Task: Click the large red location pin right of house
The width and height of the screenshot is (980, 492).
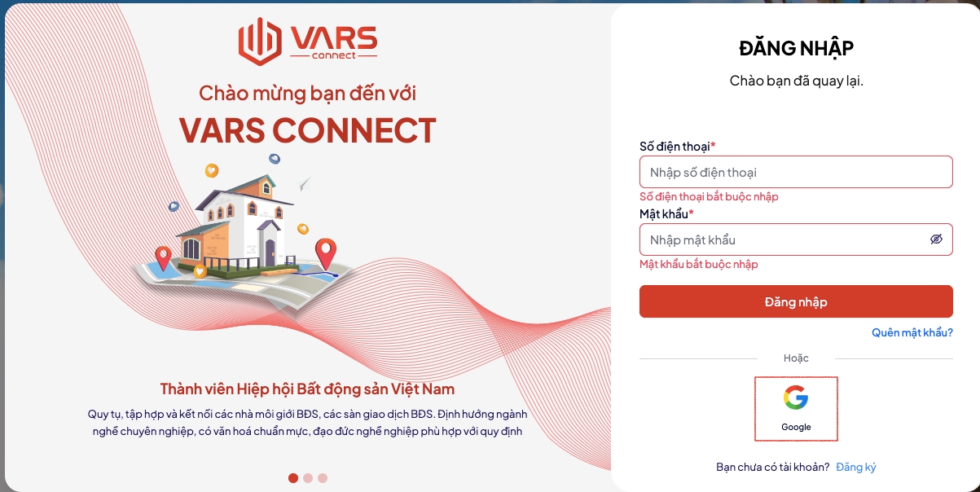Action: tap(326, 254)
